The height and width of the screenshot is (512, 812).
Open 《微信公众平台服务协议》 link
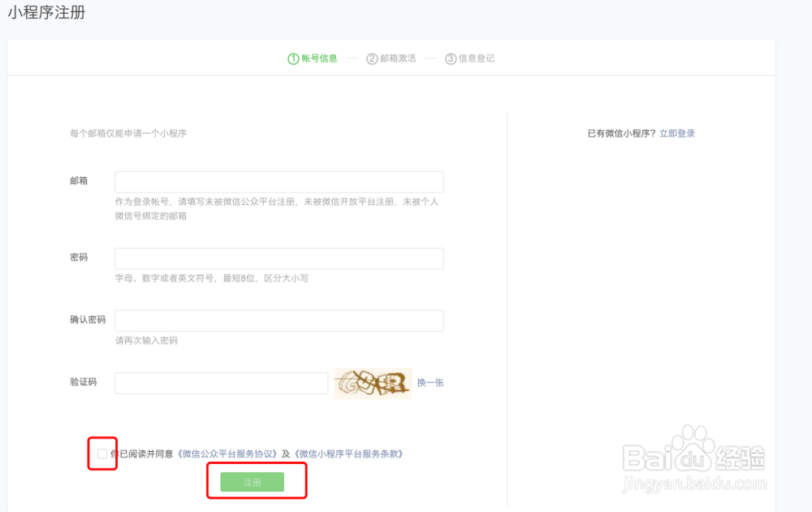point(227,454)
